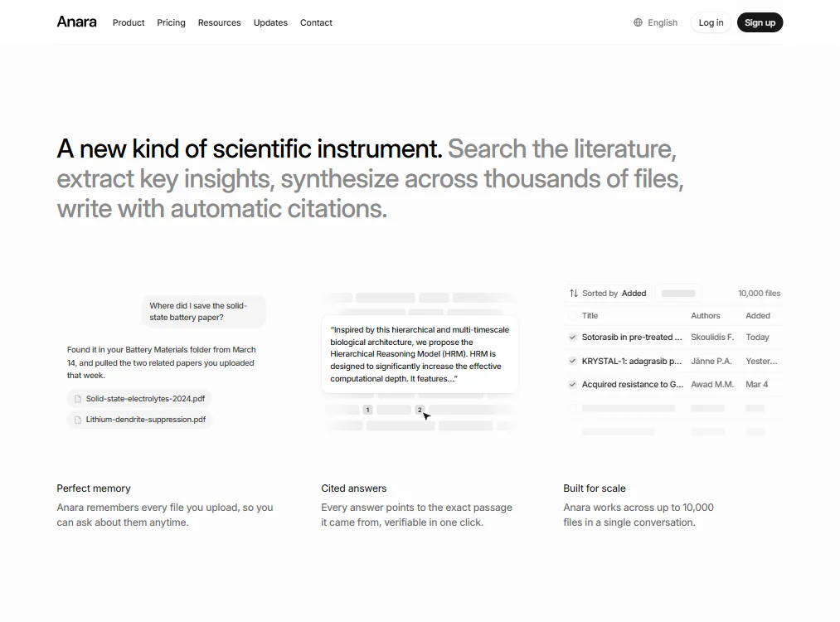Click the Today date cell
This screenshot has width=840, height=622.
pyautogui.click(x=757, y=337)
